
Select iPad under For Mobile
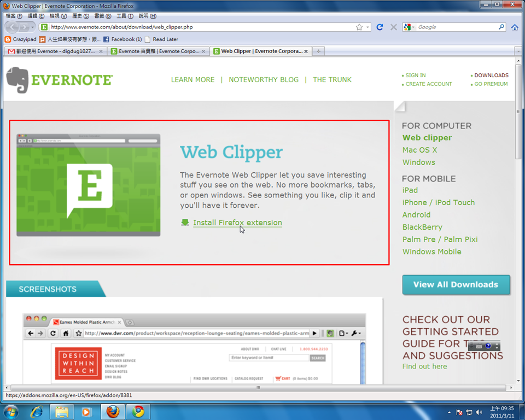coord(410,190)
